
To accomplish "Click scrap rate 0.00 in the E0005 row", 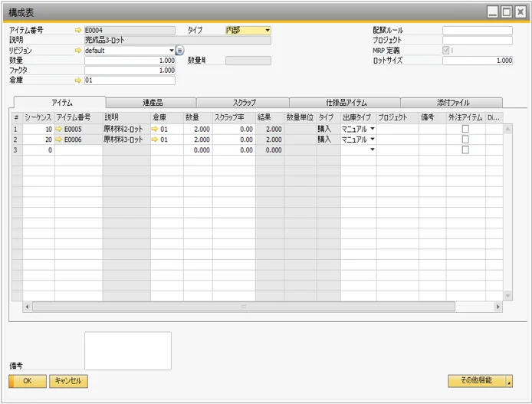I will coord(234,130).
